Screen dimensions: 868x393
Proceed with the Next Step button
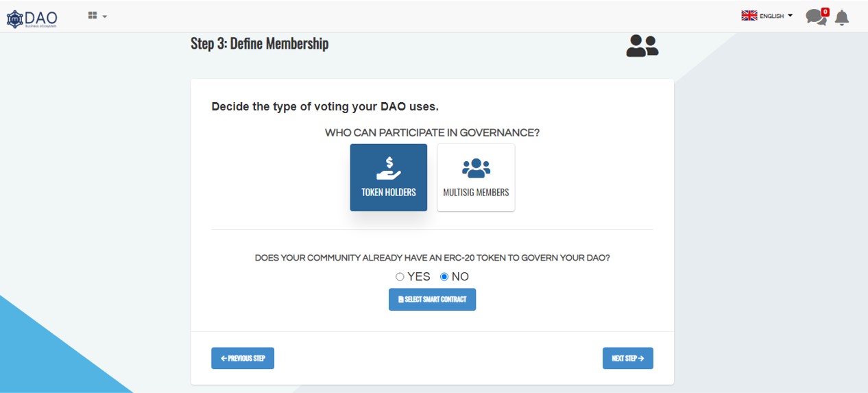click(627, 358)
